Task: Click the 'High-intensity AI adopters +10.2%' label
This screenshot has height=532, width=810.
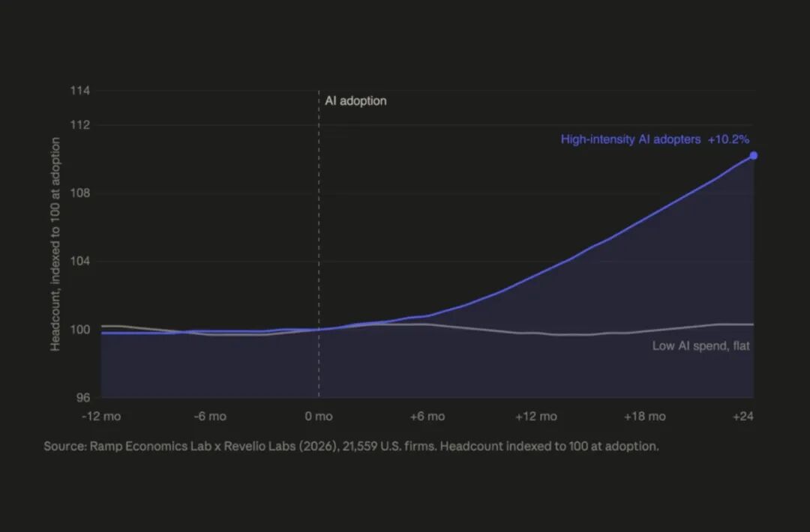Action: click(x=655, y=139)
